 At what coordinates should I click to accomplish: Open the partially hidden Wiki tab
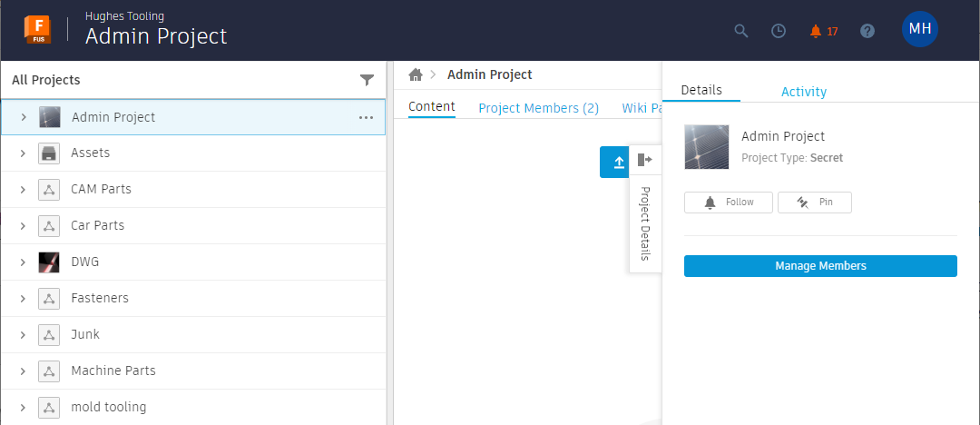642,108
